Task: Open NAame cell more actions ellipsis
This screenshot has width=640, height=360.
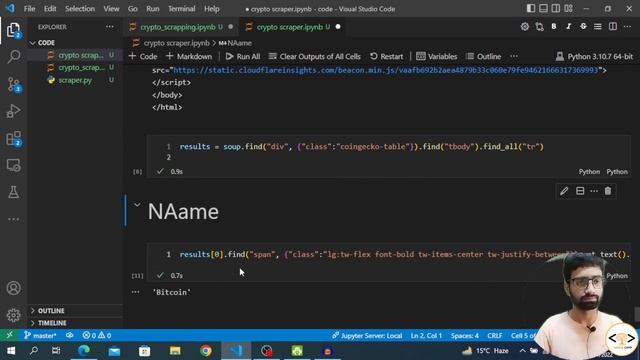Action: pos(594,191)
